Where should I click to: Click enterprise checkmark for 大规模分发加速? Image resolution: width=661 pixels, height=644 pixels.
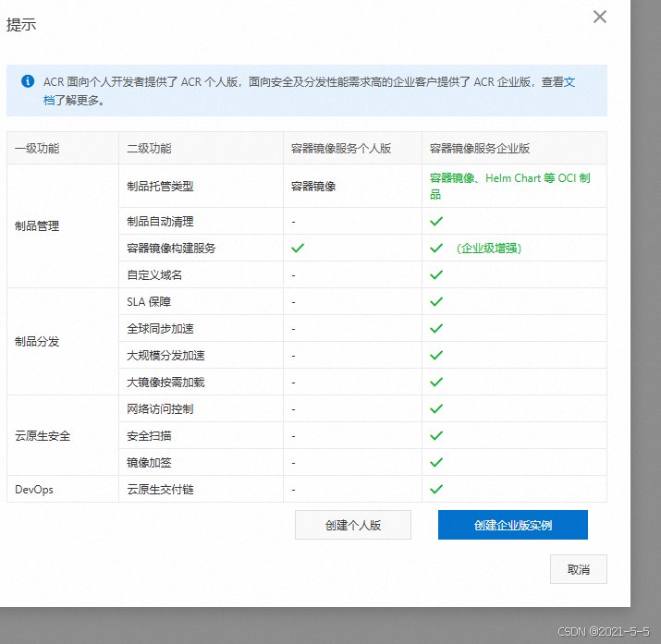point(436,356)
